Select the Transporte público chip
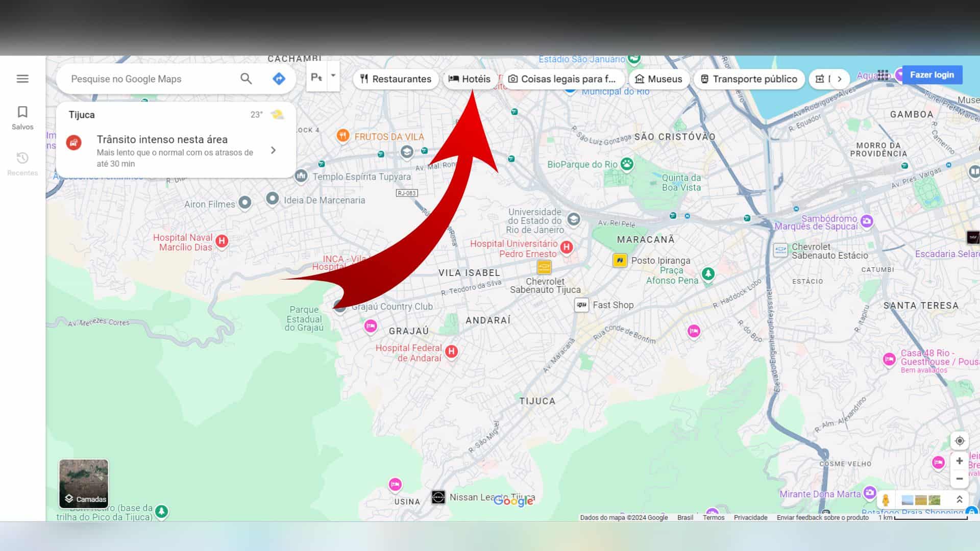 point(749,79)
